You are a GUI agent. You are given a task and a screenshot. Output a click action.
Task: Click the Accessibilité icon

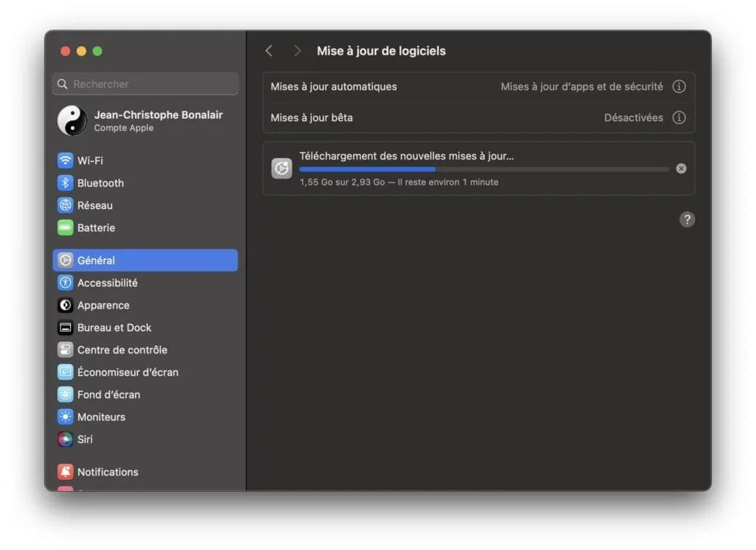[66, 283]
